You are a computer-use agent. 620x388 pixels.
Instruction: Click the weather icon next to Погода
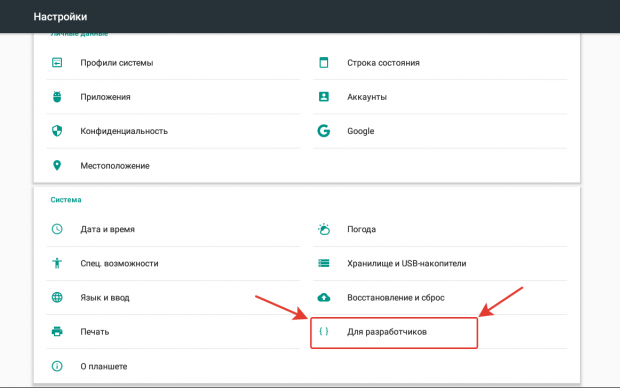pos(324,229)
